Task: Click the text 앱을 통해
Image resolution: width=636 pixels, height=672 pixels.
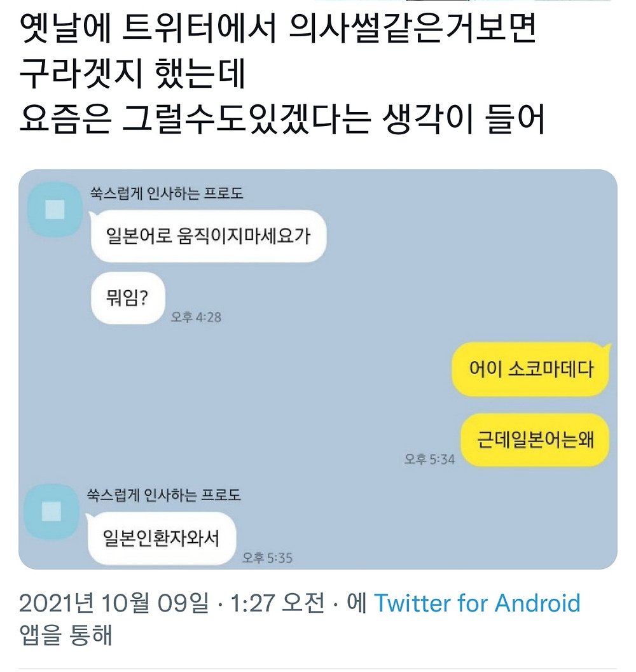Action: pyautogui.click(x=66, y=634)
